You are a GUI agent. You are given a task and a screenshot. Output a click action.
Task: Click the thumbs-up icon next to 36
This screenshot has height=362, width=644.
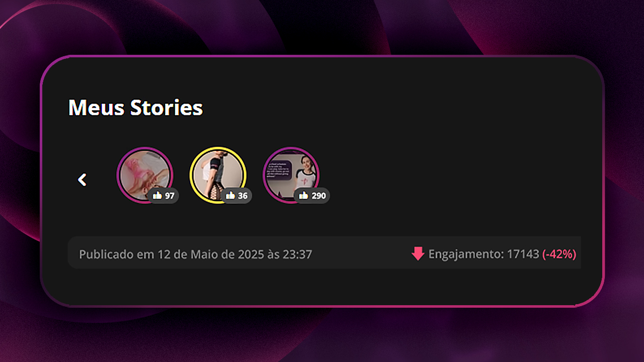[230, 196]
